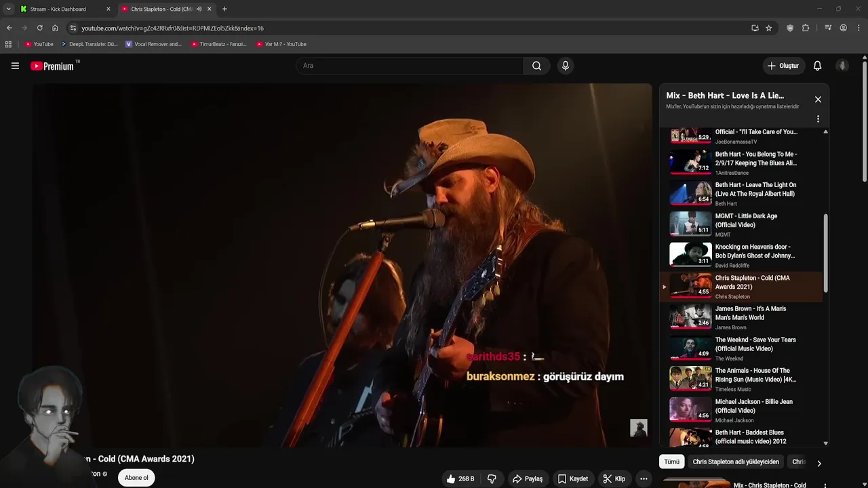Viewport: 868px width, 488px height.
Task: Open the browser home page
Action: click(55, 28)
